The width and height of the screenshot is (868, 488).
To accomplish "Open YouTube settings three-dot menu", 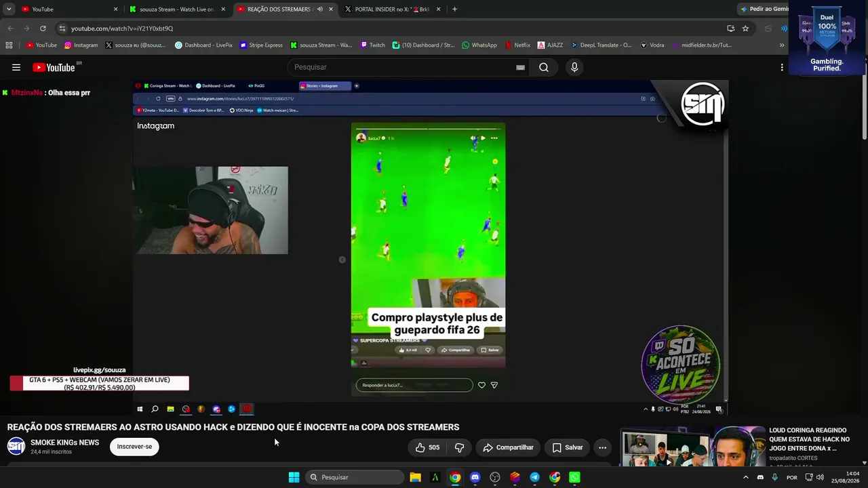I will click(x=782, y=67).
